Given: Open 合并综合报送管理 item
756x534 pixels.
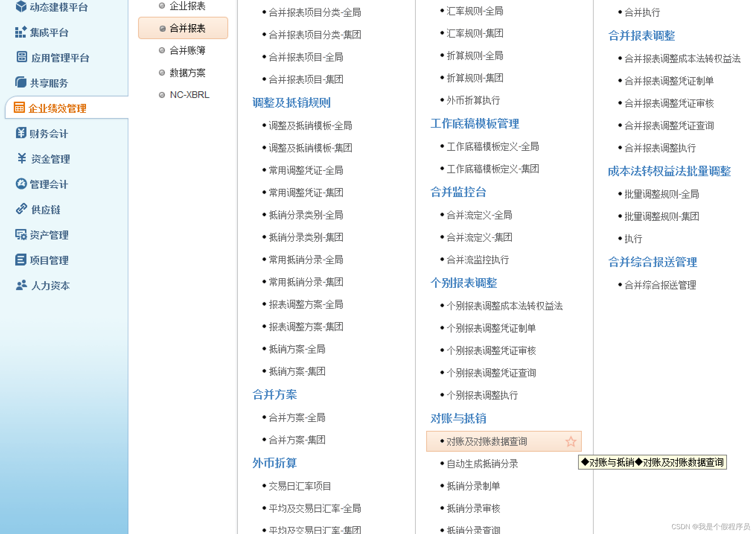Looking at the screenshot, I should [x=660, y=285].
